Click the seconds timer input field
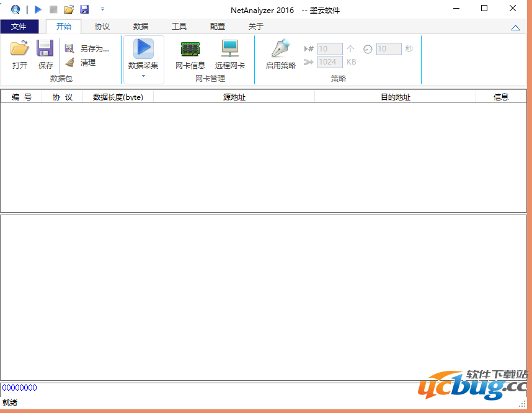This screenshot has width=532, height=413. [388, 49]
